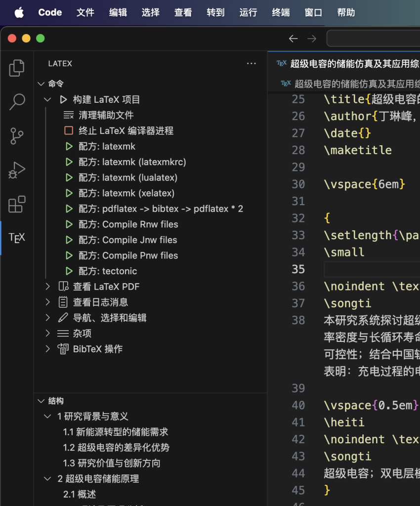Click the \date{} command on line 27
Screen dimensions: 420x506
(347, 133)
